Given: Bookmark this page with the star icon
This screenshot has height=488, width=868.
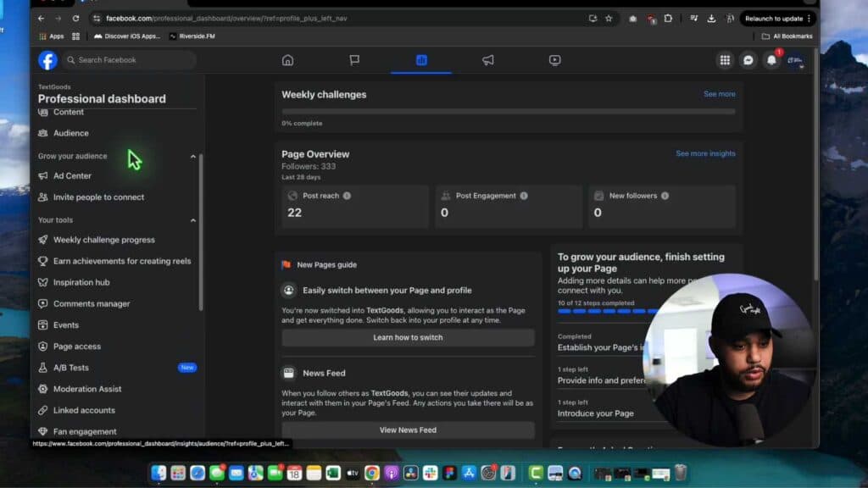Looking at the screenshot, I should tap(609, 19).
